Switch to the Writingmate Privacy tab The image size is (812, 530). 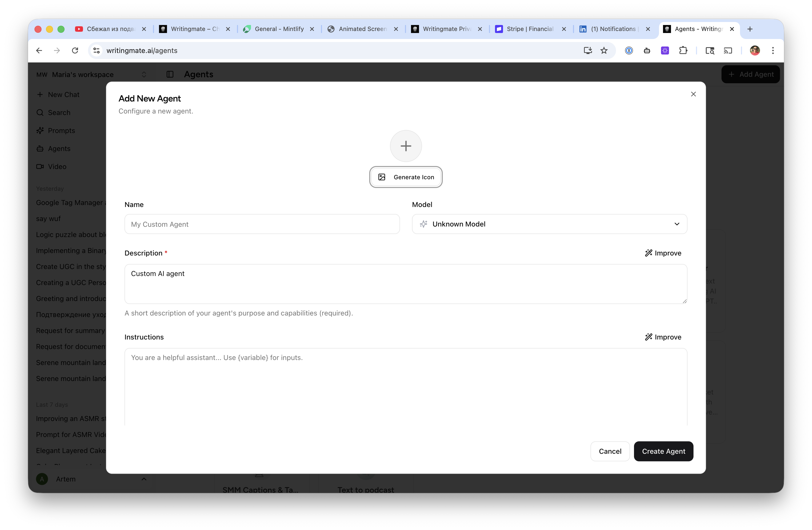pos(447,29)
